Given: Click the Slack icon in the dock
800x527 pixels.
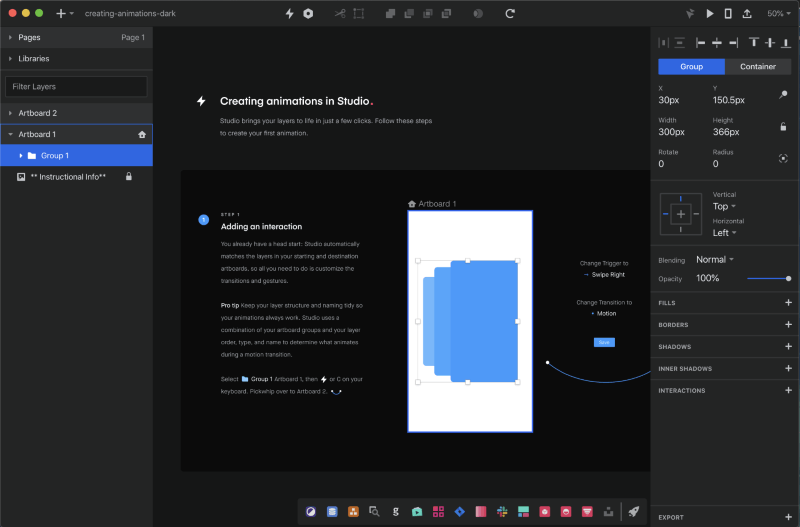Looking at the screenshot, I should (502, 512).
